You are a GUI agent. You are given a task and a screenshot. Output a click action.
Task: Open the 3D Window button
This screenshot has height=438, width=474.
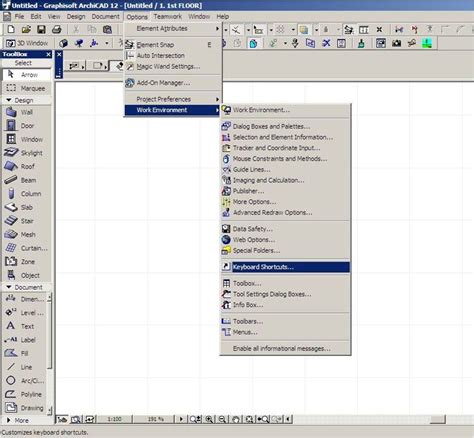(27, 43)
